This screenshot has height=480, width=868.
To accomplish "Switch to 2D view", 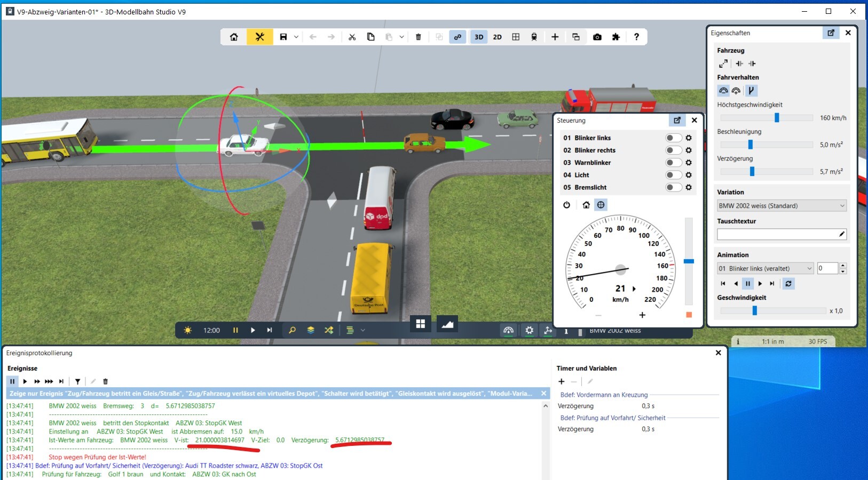I will [497, 37].
